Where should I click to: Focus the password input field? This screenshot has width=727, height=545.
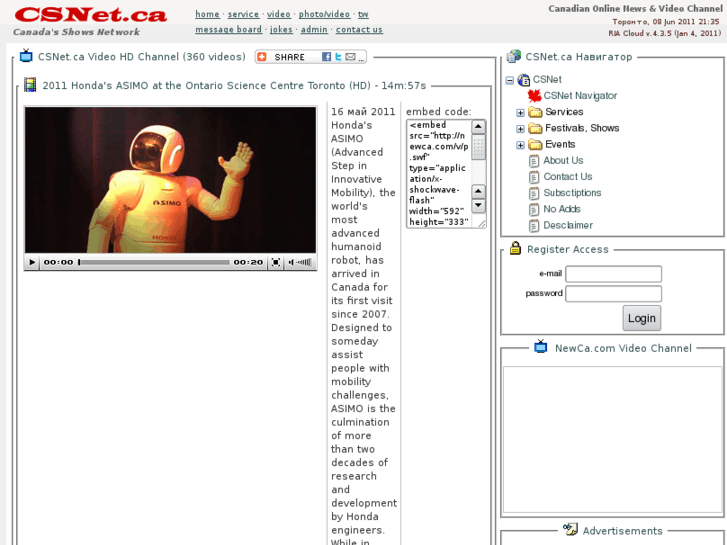click(613, 294)
